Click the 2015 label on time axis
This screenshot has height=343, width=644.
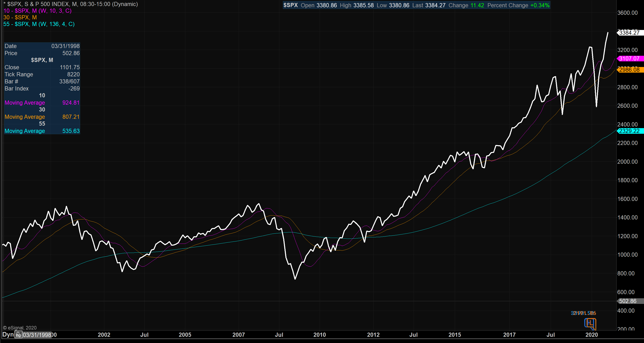point(455,335)
